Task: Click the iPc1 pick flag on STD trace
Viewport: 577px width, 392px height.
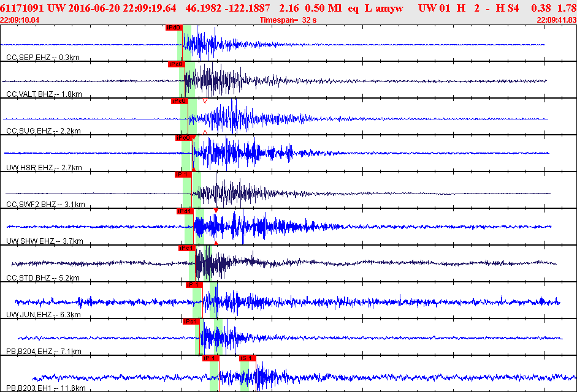Action: pos(187,248)
